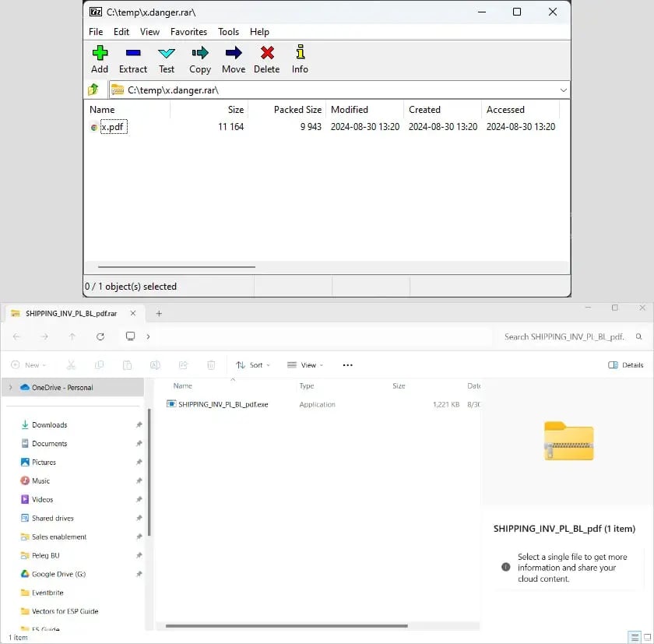Open the View dropdown in Explorer
Screen dimensions: 654x644
pos(304,364)
